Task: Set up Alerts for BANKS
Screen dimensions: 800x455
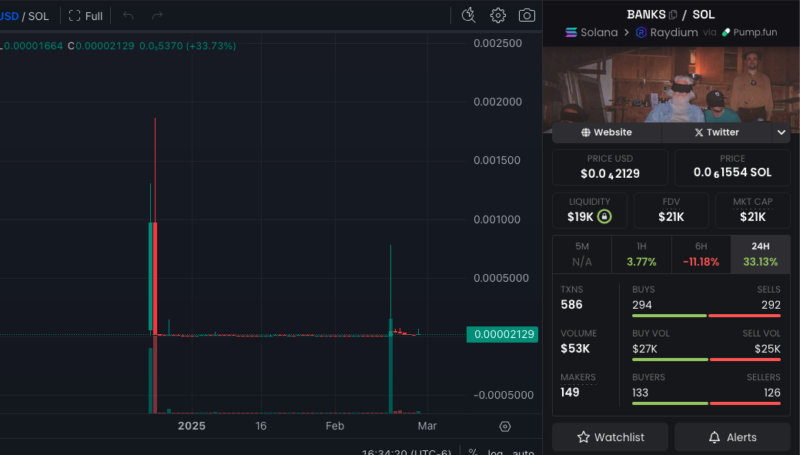Action: click(x=732, y=437)
